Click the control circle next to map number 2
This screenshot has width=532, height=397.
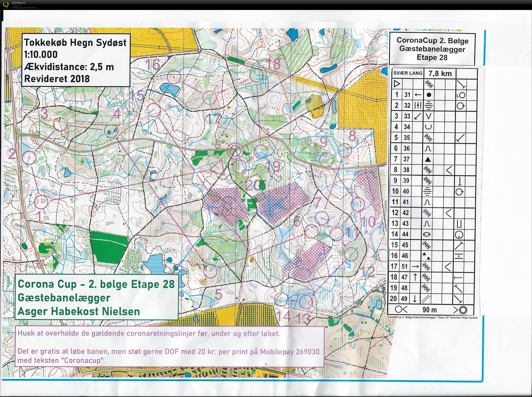(29, 158)
